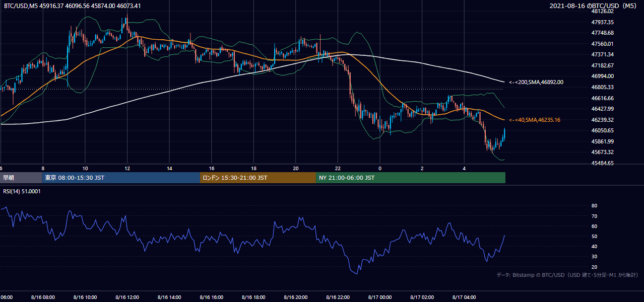This screenshot has width=644, height=302.
Task: Click price axis label 46805.33
Action: [x=602, y=87]
